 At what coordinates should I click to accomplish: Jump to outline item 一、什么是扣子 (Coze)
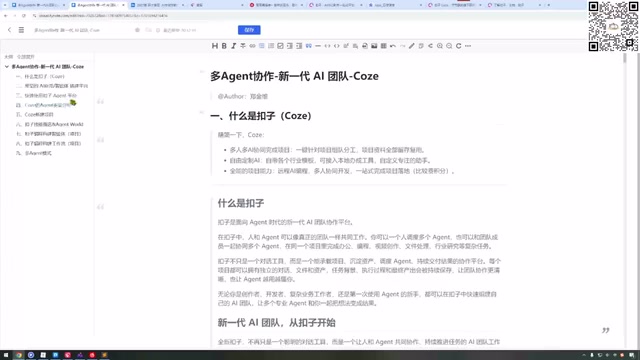[x=40, y=76]
